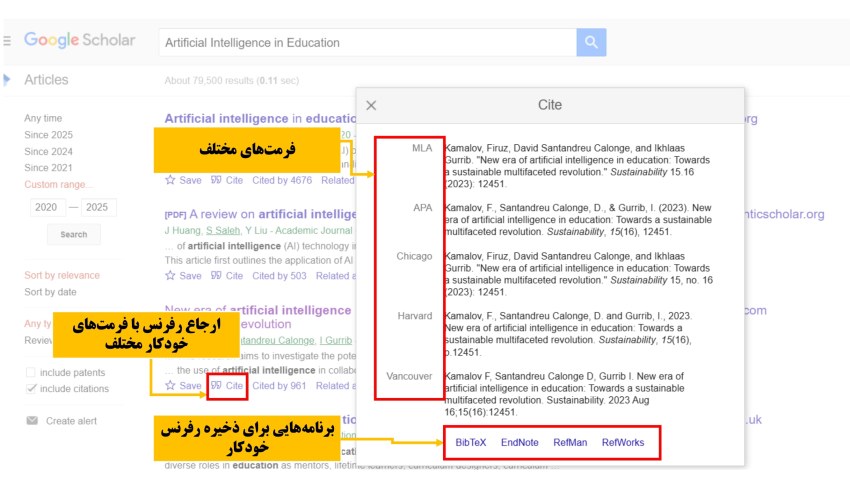
Task: Click Cite text beside Cited by 4676
Action: 234,180
